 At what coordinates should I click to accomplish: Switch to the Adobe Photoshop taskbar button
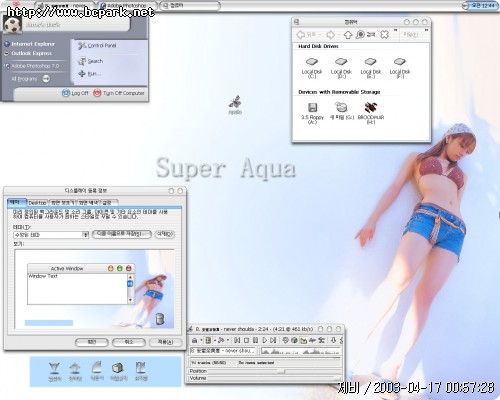coord(127,6)
